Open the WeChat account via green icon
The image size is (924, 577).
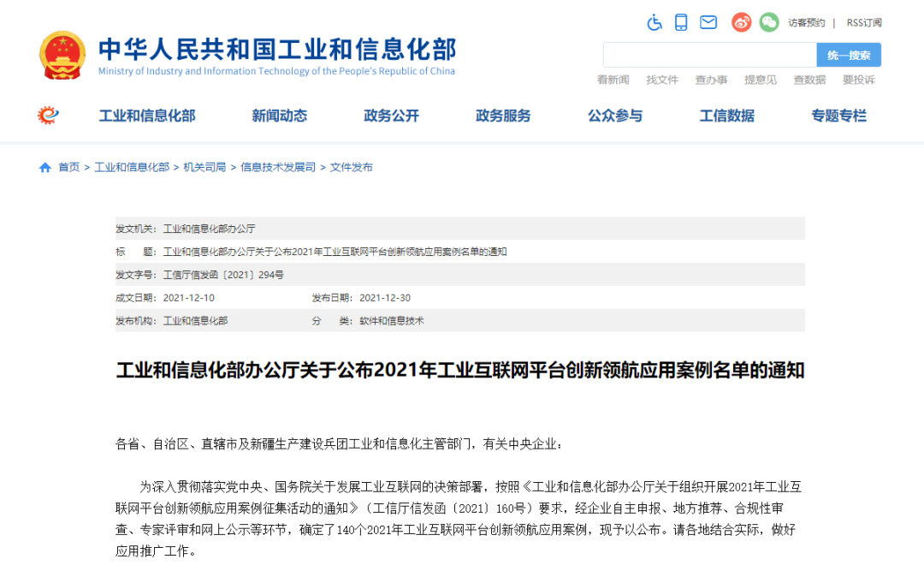click(x=768, y=22)
